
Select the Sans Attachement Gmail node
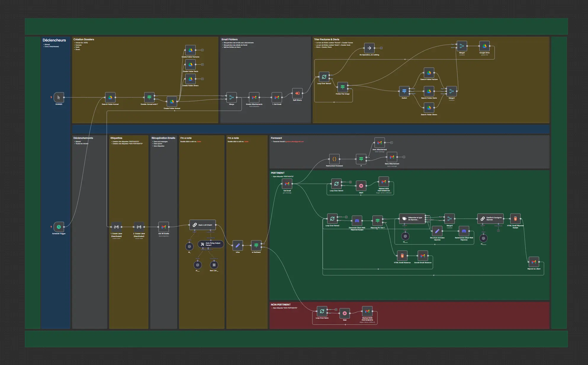(392, 157)
